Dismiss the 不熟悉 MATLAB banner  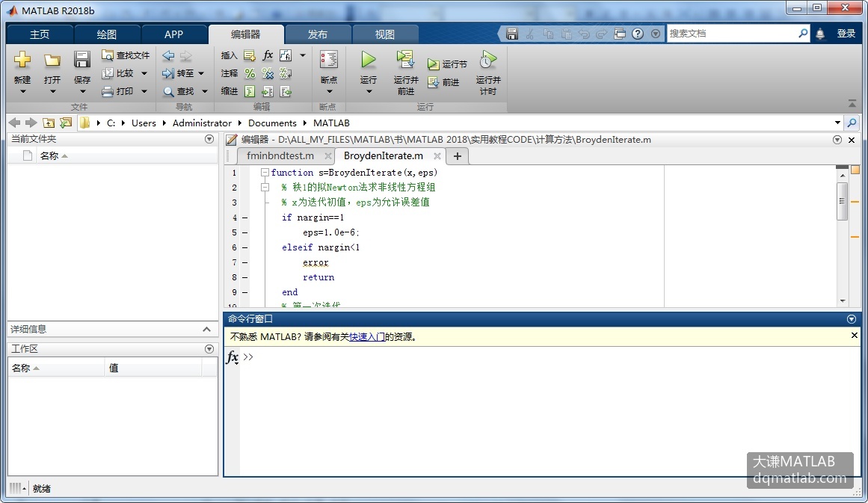coord(854,336)
